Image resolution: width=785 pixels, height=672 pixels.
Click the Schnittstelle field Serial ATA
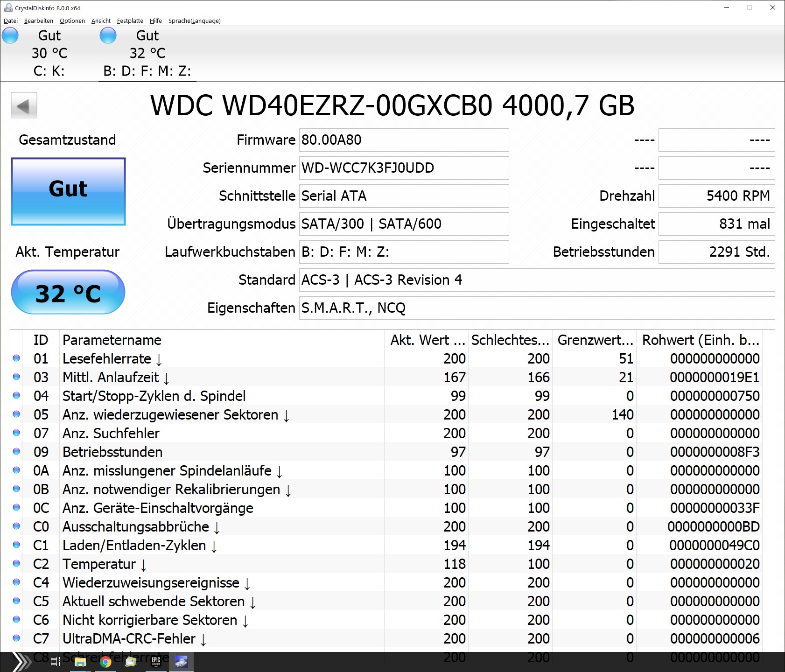click(x=404, y=196)
